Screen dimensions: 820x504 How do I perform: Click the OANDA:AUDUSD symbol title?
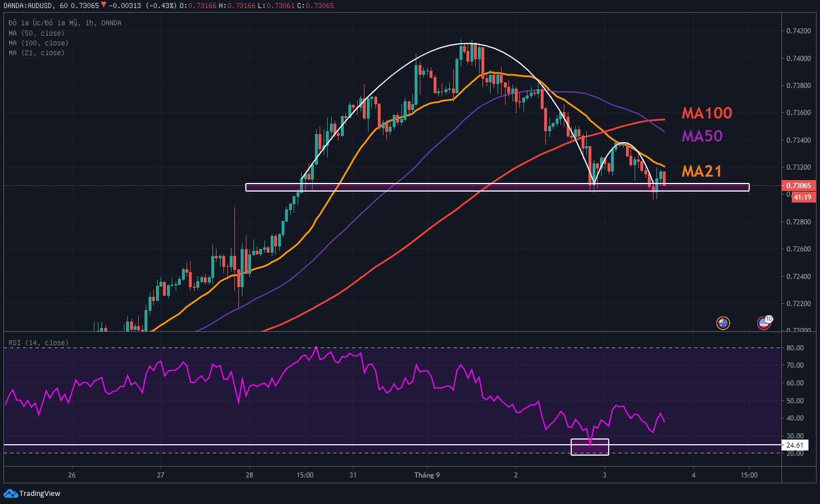pos(28,5)
